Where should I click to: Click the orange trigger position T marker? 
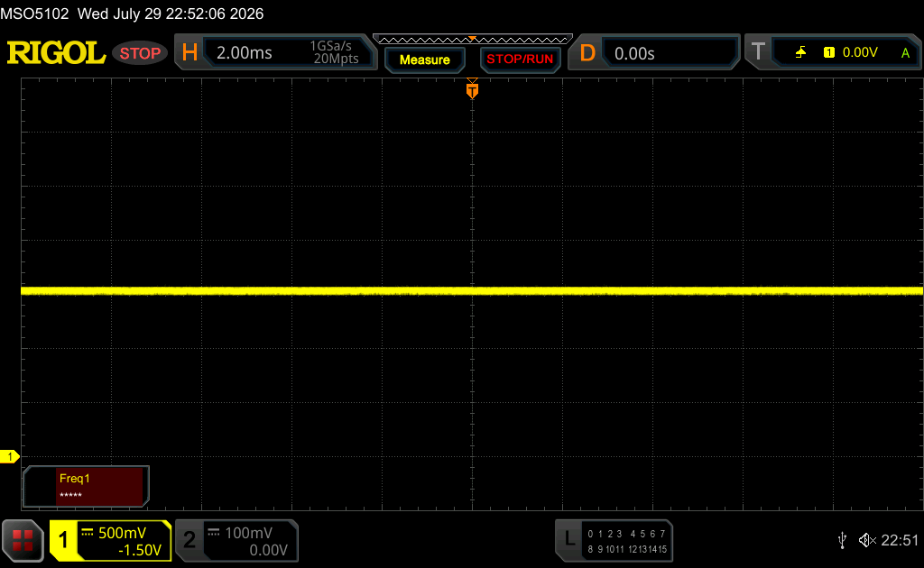[x=472, y=90]
